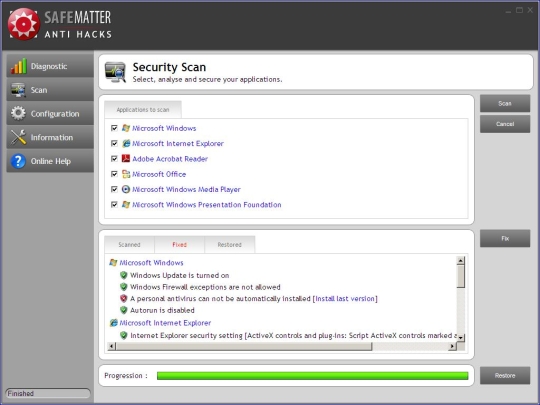Open the Install last version link
The height and width of the screenshot is (405, 540).
(x=346, y=299)
